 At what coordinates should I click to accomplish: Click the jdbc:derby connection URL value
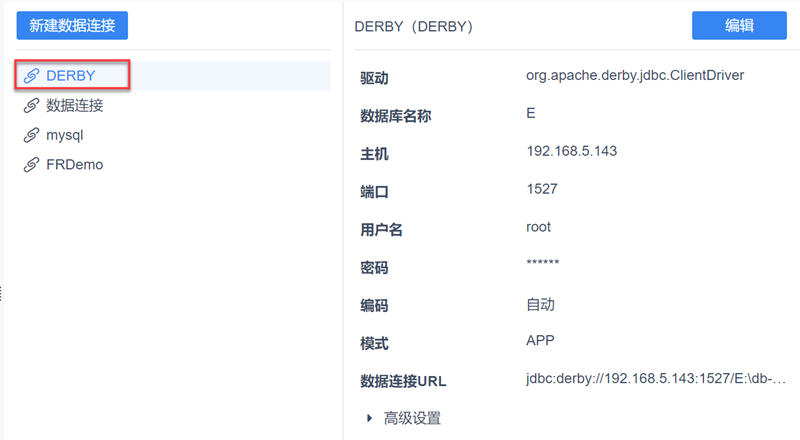pyautogui.click(x=656, y=379)
